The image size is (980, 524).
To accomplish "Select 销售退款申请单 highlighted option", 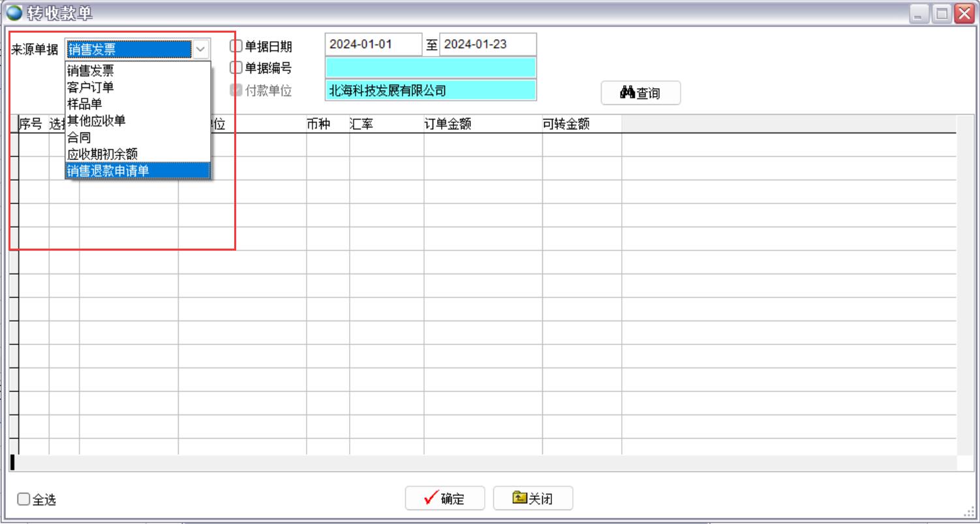I will (108, 170).
